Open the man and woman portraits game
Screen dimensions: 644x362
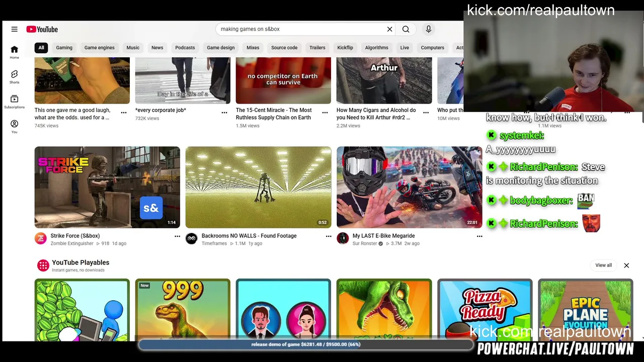(x=283, y=310)
